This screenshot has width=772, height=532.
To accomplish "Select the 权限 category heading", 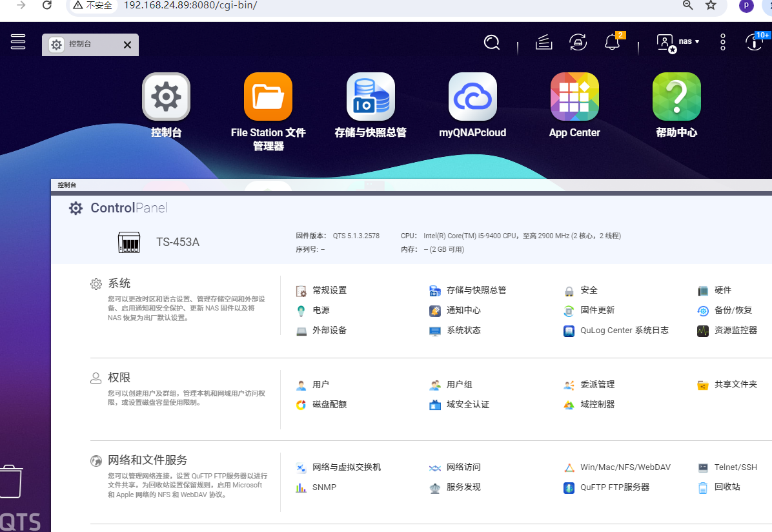I will coord(119,377).
